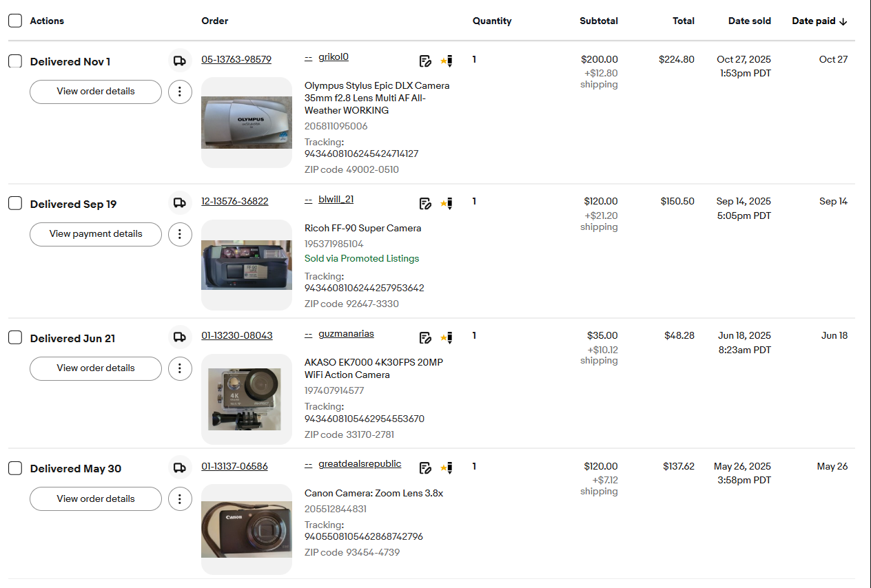The height and width of the screenshot is (588, 871).
Task: Select the Delivered May 30 order checkbox
Action: point(15,468)
